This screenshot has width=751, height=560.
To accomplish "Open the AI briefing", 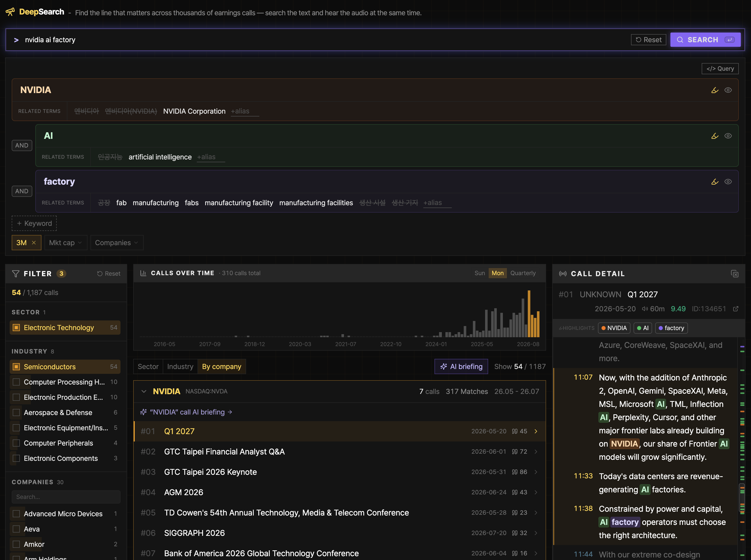I will 461,366.
